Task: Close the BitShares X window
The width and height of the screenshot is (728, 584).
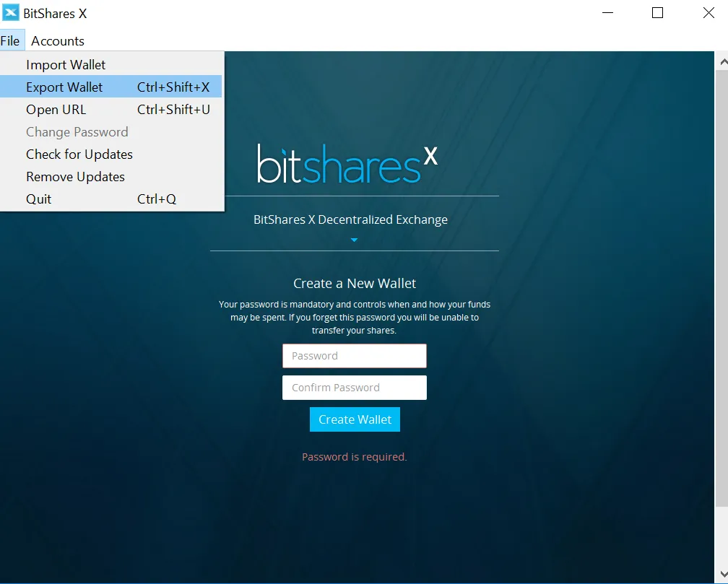Action: point(708,13)
